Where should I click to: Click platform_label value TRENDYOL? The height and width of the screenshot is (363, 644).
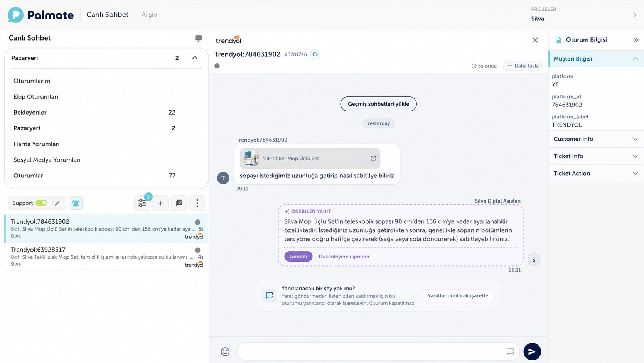click(x=566, y=125)
